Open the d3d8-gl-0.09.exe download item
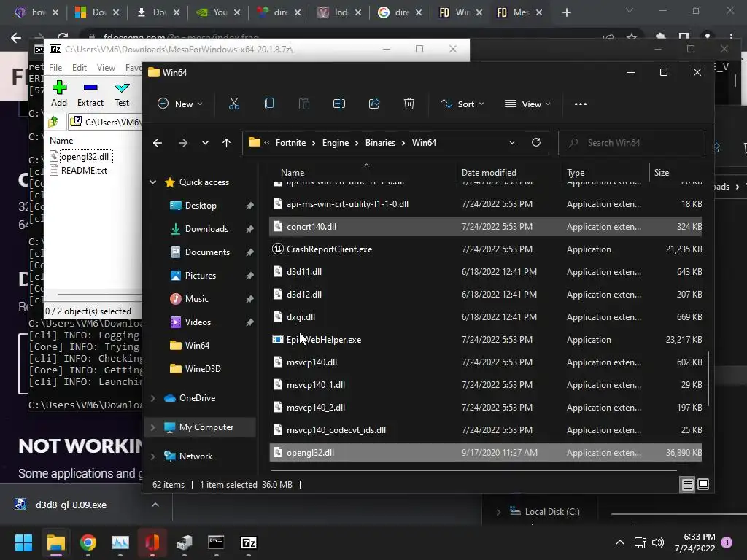 (x=71, y=505)
